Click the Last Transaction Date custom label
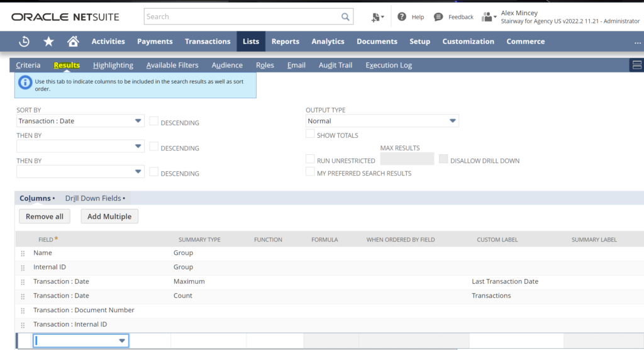The image size is (644, 350). [505, 281]
